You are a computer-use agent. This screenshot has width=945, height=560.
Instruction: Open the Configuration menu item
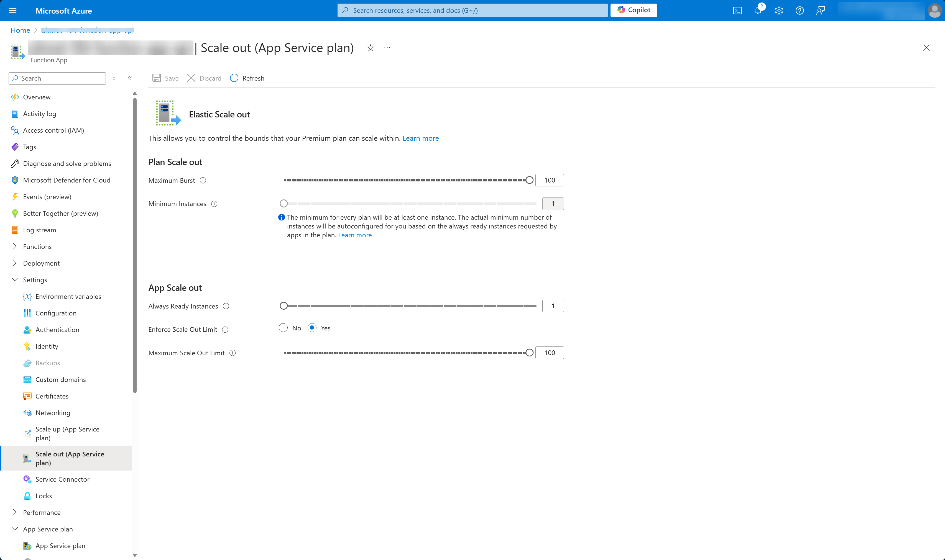(55, 313)
